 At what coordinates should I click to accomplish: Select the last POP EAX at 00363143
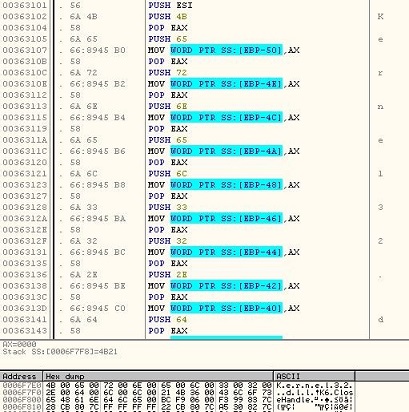[x=168, y=331]
